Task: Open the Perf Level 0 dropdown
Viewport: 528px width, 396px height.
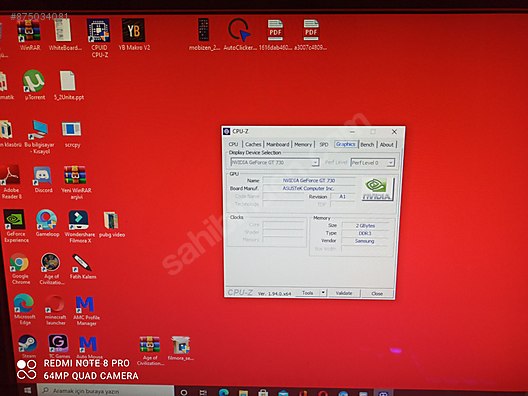Action: 372,163
